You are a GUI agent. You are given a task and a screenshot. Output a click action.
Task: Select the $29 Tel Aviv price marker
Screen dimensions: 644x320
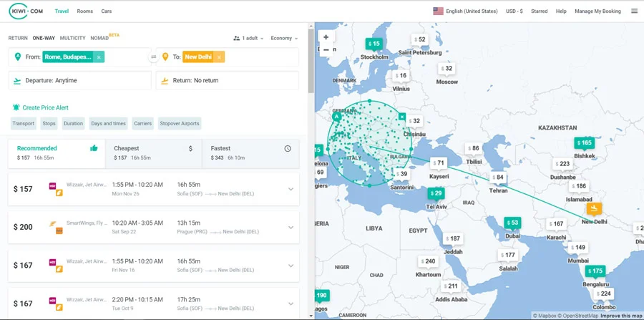[x=436, y=193]
